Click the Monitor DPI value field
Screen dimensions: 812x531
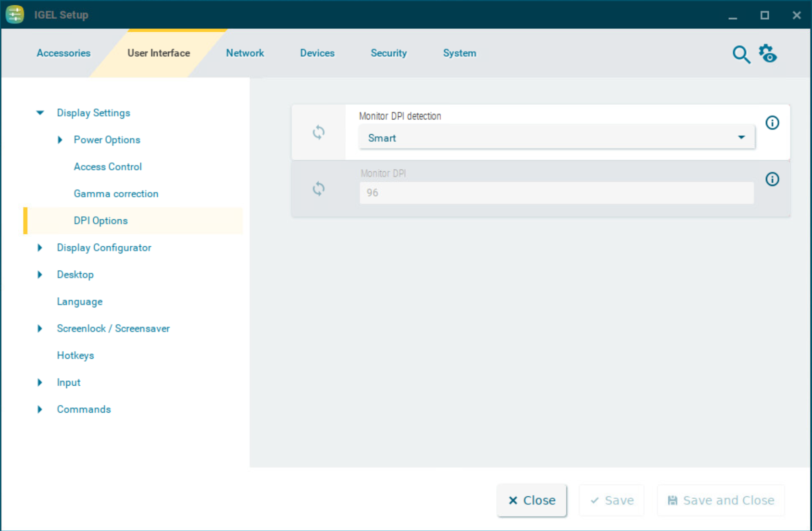556,193
